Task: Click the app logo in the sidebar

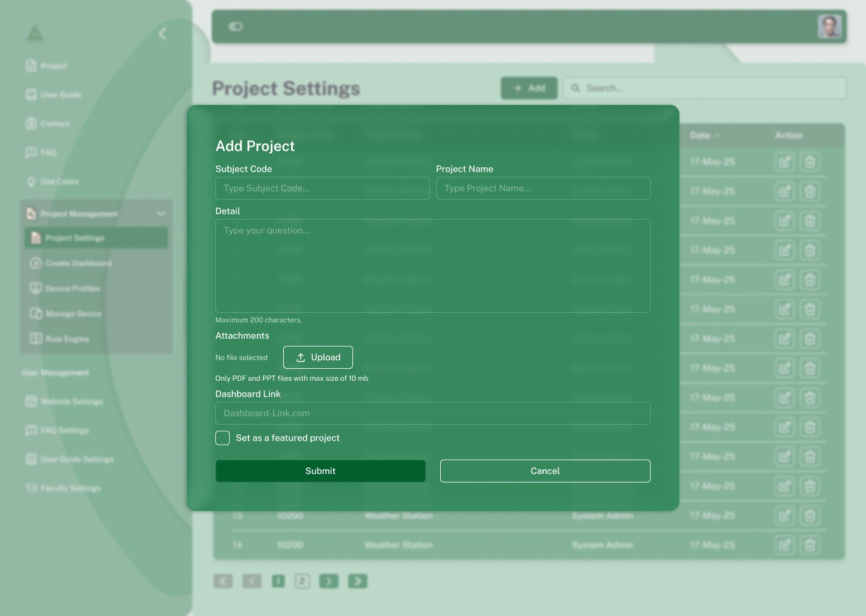Action: point(35,34)
